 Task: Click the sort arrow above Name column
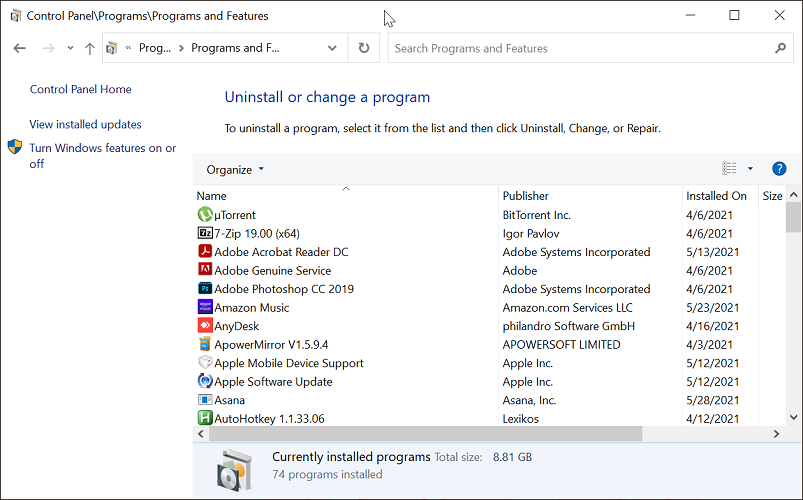pyautogui.click(x=346, y=189)
